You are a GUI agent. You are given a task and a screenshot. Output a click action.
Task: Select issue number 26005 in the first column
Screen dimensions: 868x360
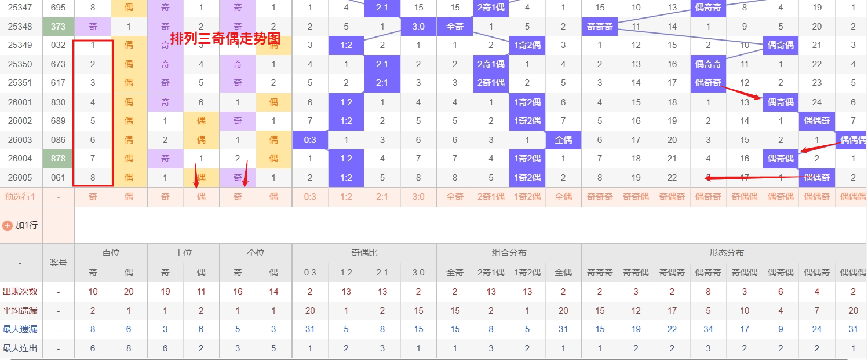[x=20, y=178]
